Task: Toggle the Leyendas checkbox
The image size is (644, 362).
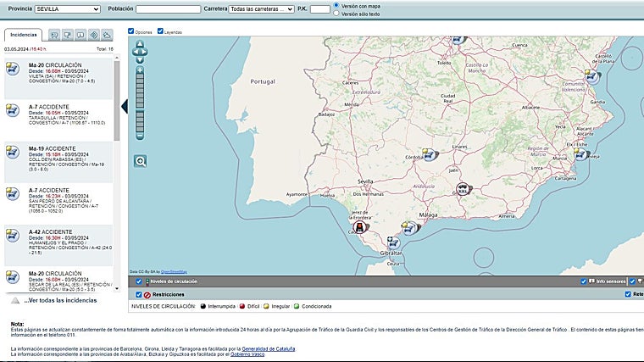Action: pos(160,31)
